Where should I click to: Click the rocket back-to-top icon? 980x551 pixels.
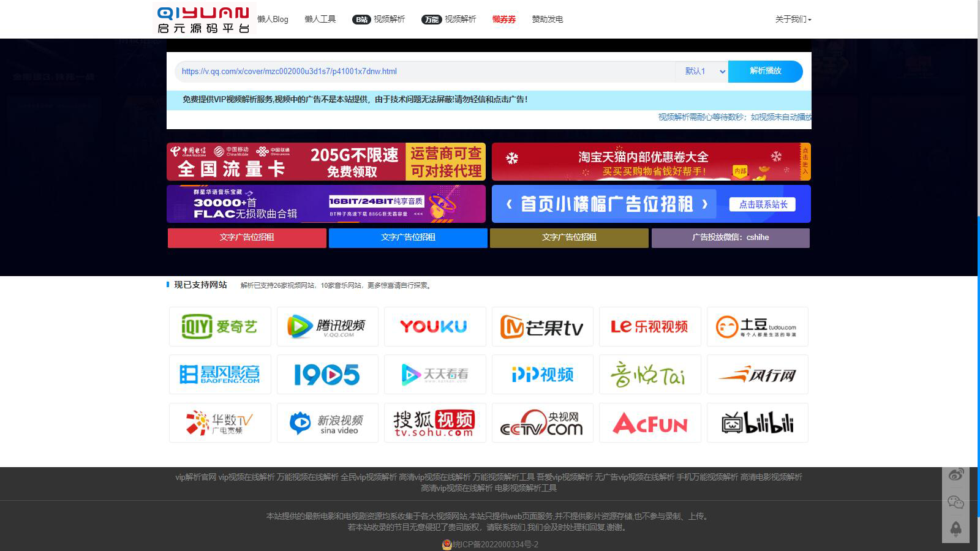(x=956, y=529)
